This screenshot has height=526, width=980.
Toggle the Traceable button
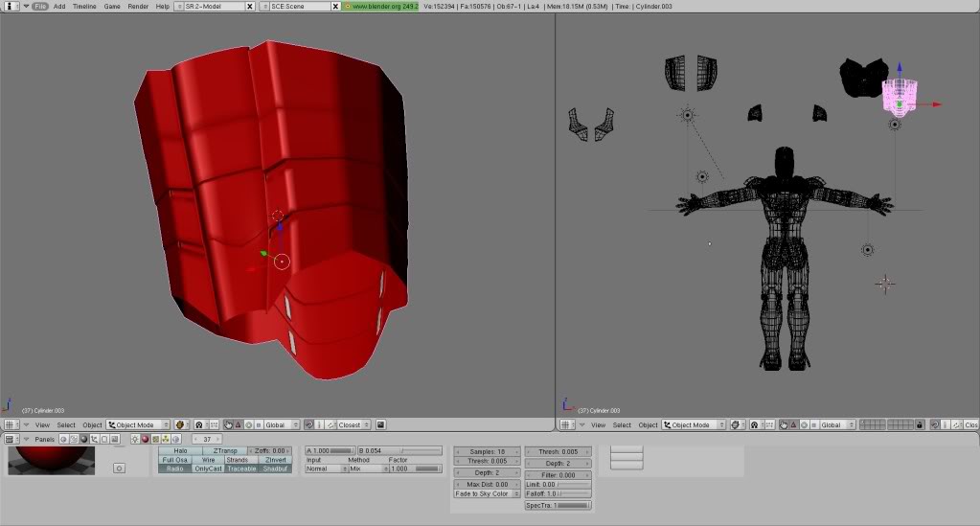pos(240,469)
